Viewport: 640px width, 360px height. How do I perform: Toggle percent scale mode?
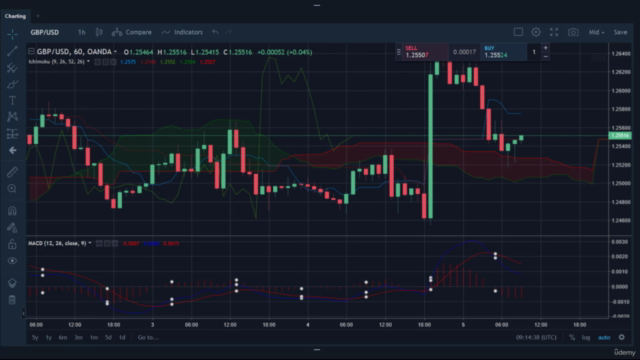click(572, 338)
